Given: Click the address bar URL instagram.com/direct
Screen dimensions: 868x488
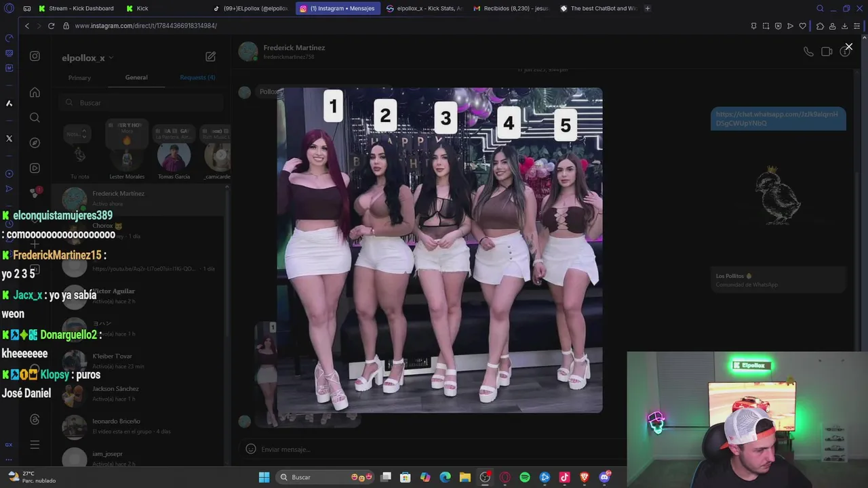Looking at the screenshot, I should pyautogui.click(x=146, y=26).
